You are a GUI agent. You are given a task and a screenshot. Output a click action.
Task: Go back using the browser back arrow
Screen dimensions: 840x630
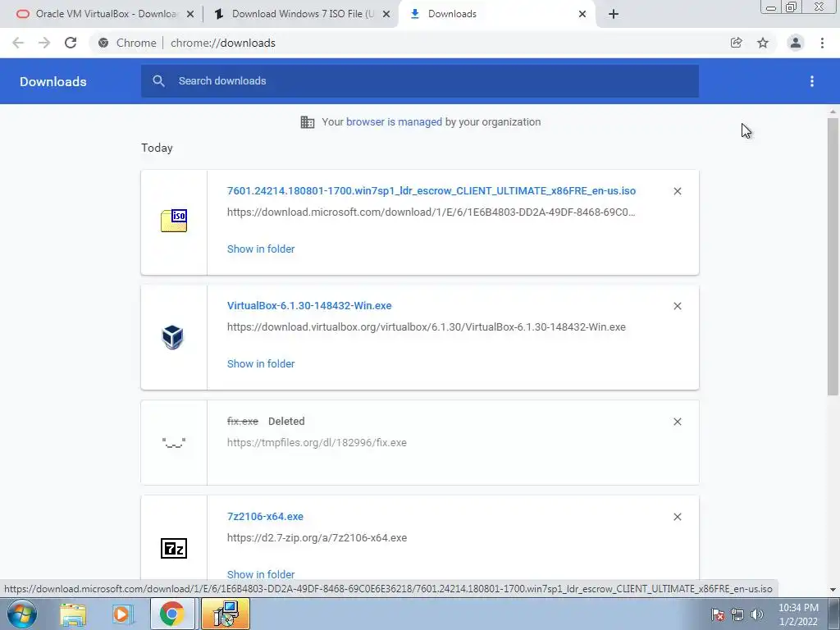[18, 43]
